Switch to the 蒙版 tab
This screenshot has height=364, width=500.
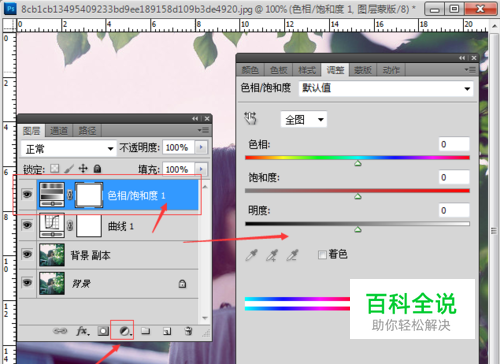(x=363, y=70)
